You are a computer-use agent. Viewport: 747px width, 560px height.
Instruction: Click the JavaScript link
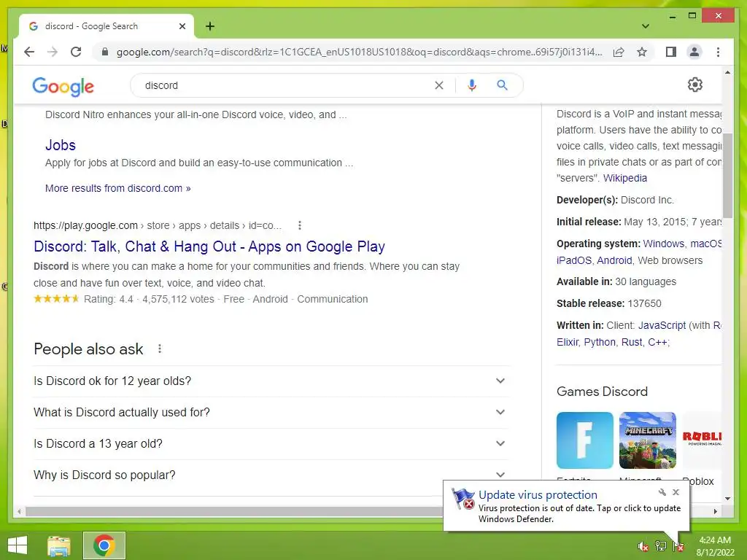pos(662,325)
